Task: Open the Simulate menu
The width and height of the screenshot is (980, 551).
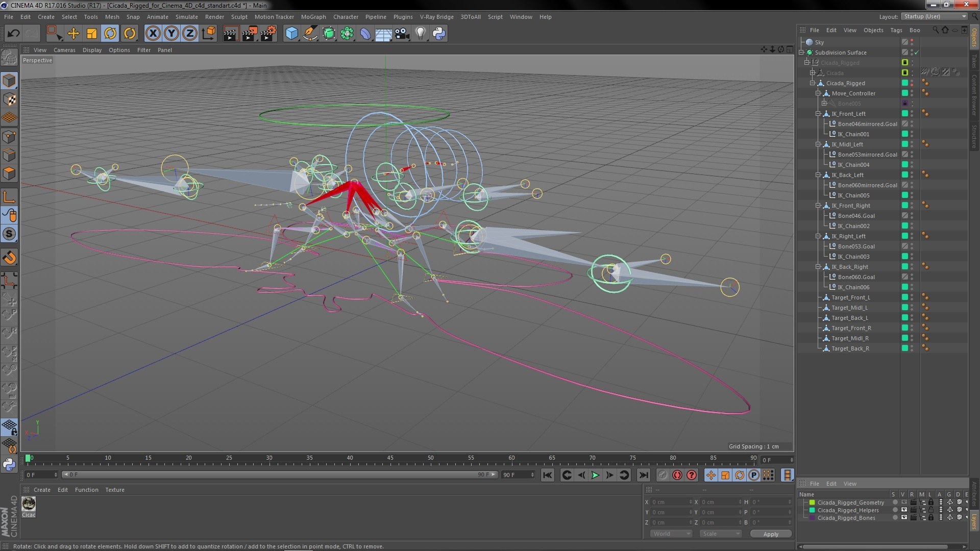Action: click(x=187, y=17)
